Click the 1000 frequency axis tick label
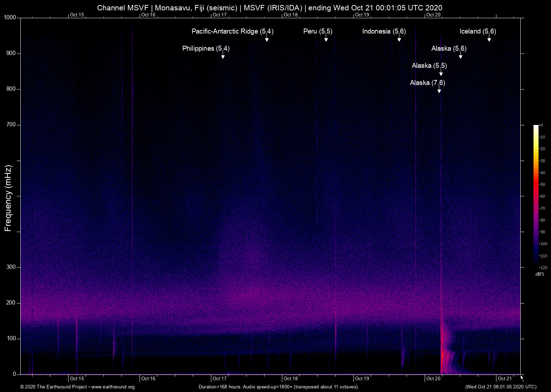Viewport: 551px width, 392px height. [10, 17]
